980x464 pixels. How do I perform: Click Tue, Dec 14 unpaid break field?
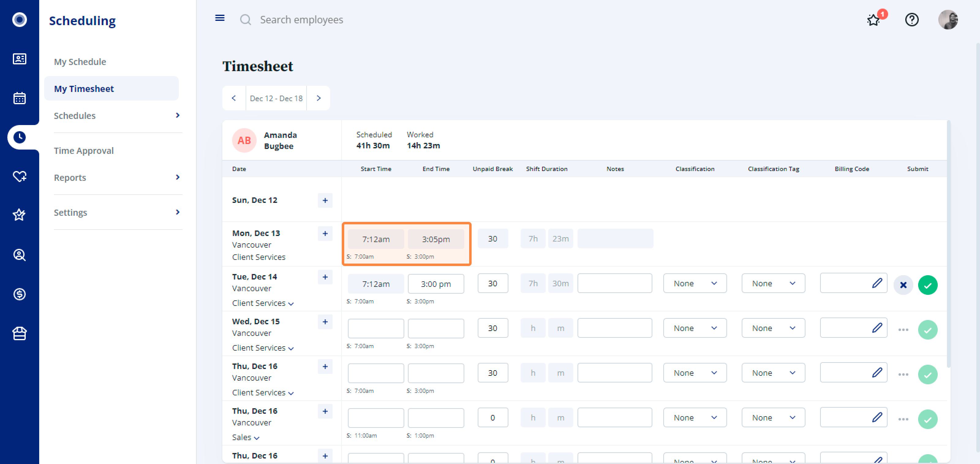pyautogui.click(x=493, y=283)
